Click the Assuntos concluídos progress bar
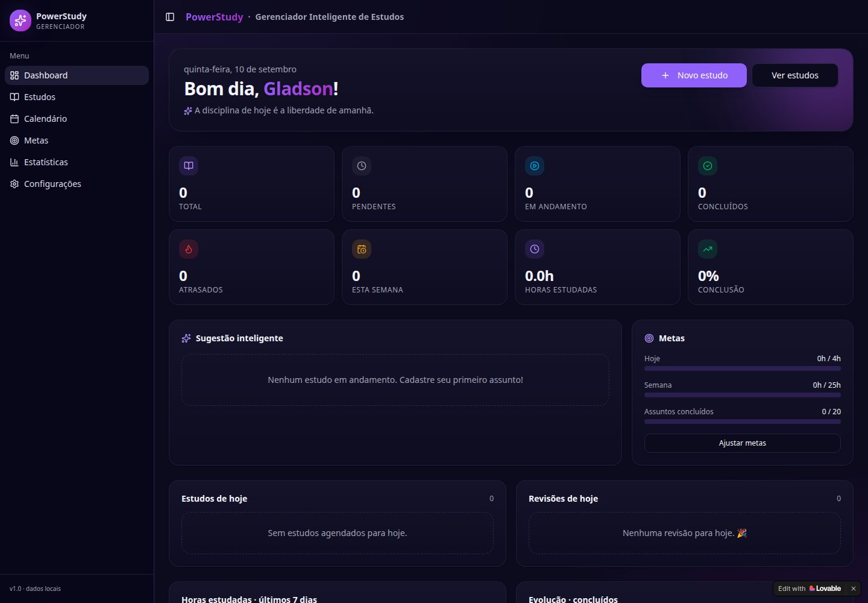 coord(743,421)
